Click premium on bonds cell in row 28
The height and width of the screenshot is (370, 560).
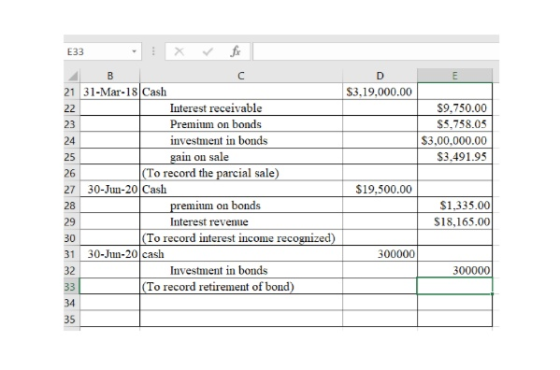pos(241,205)
